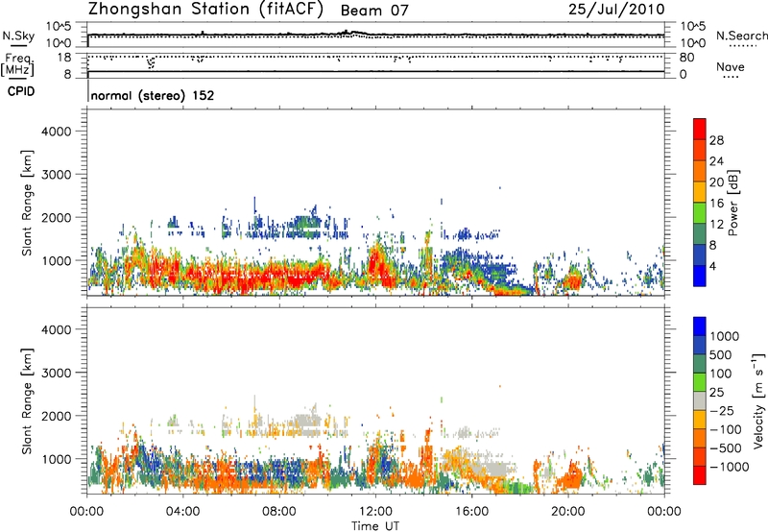
Task: Select the 4 dB colorbar label
Action: click(712, 267)
